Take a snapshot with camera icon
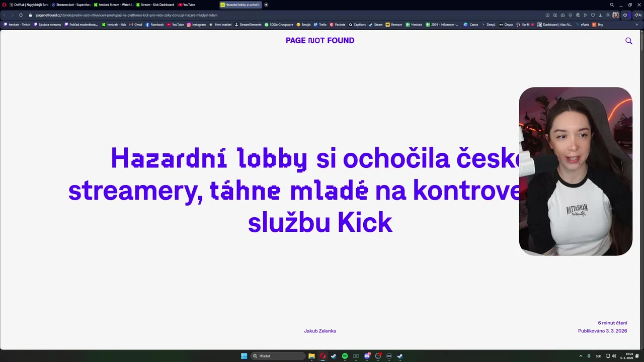The height and width of the screenshot is (362, 644). [562, 15]
